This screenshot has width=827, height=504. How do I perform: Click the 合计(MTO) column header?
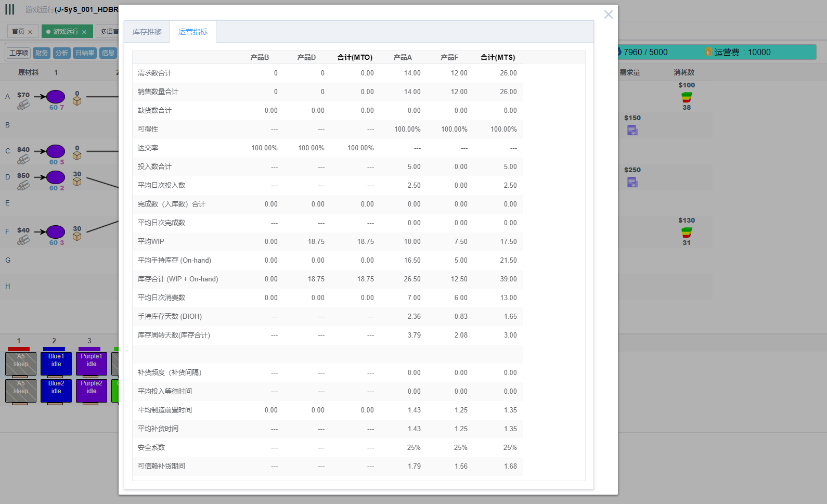point(355,57)
